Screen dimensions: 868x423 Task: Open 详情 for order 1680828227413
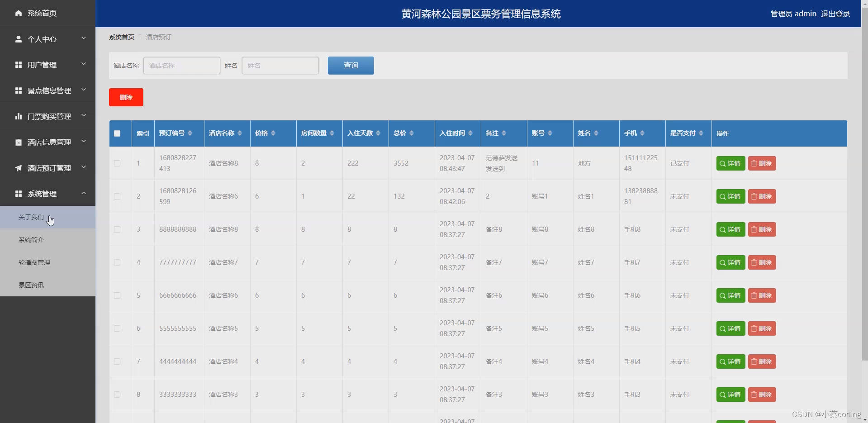[731, 163]
